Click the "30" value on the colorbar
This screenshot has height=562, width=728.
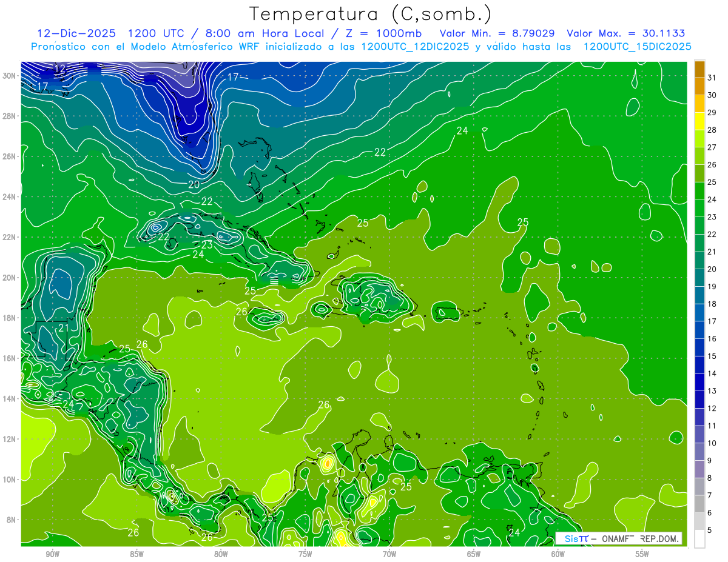tap(712, 95)
